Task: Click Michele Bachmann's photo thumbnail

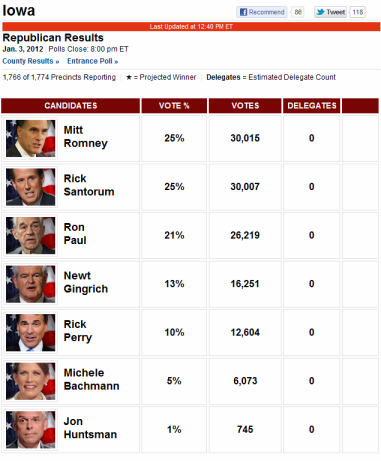Action: [x=31, y=381]
